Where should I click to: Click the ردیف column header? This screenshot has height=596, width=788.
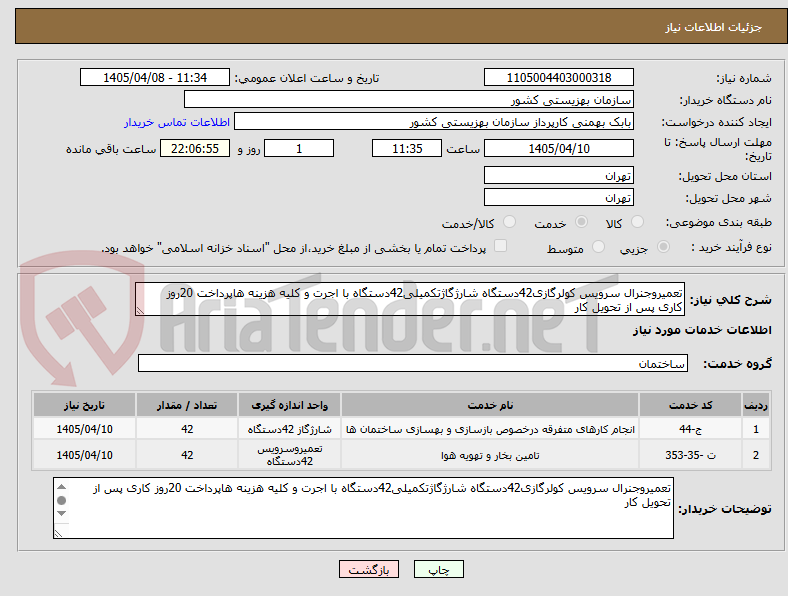tap(756, 405)
